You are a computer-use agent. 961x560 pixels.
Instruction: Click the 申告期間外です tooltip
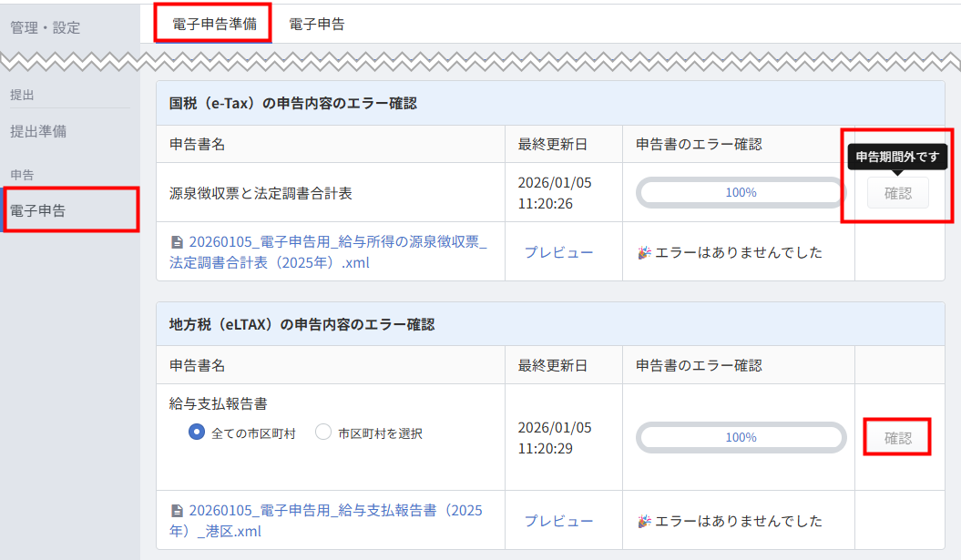(898, 157)
